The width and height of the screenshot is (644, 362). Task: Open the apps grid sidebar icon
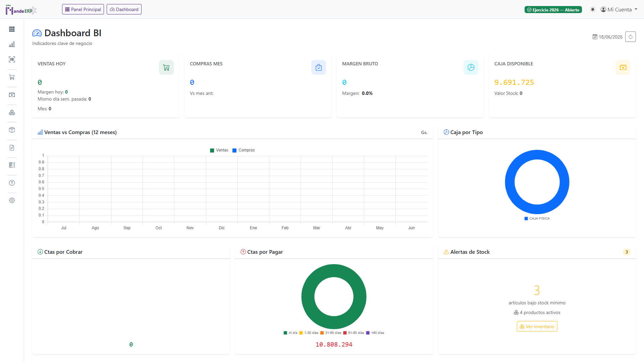pyautogui.click(x=12, y=29)
